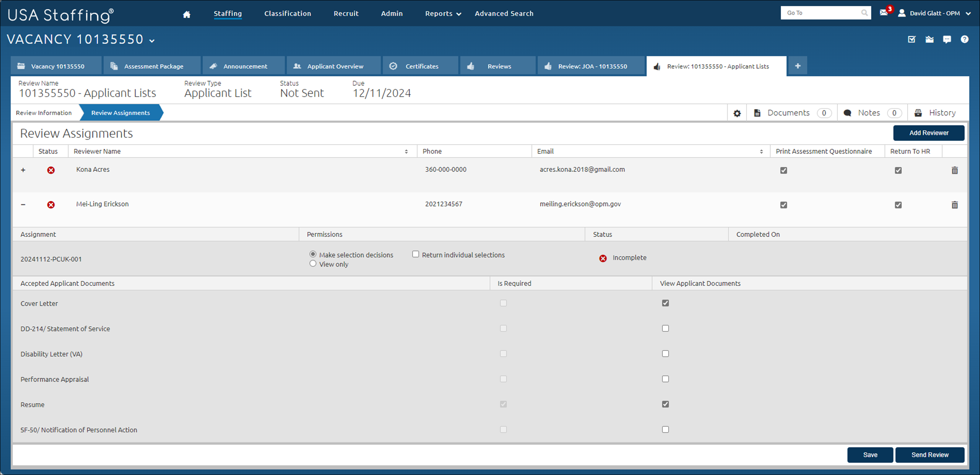Open Vacancy 10135550 dropdown chevron

click(152, 41)
